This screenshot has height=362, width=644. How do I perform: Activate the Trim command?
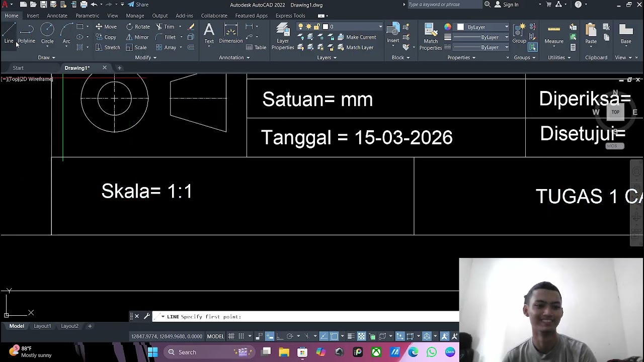[x=165, y=27]
